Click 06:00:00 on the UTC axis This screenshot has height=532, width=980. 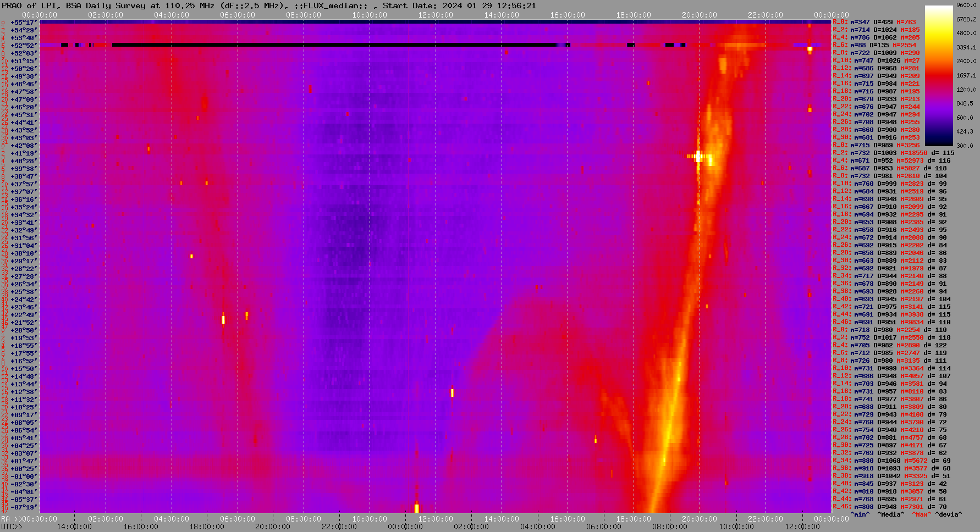pos(604,527)
